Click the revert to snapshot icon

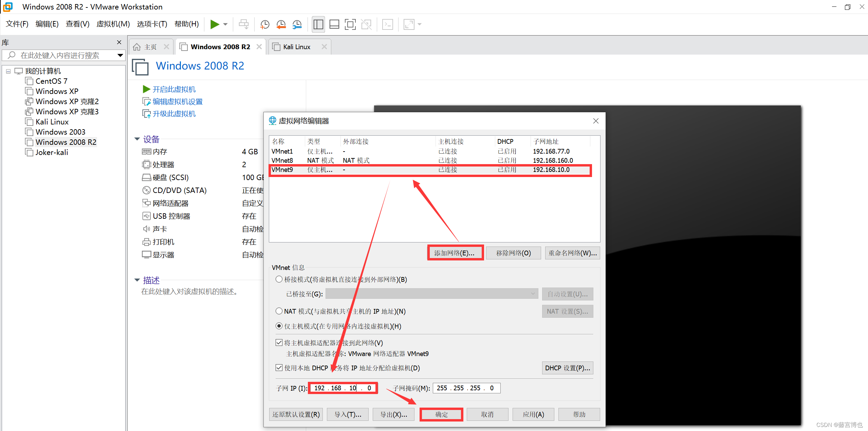click(x=281, y=24)
